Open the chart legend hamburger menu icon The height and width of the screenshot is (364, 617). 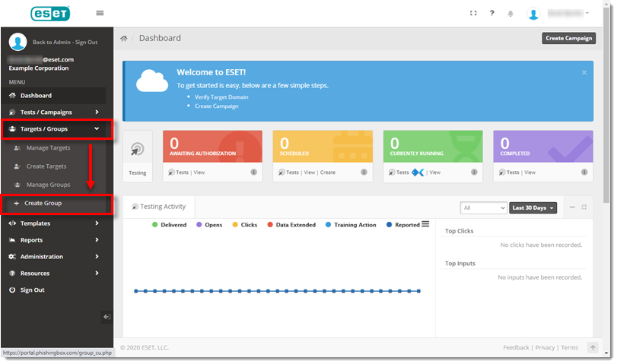click(x=425, y=224)
